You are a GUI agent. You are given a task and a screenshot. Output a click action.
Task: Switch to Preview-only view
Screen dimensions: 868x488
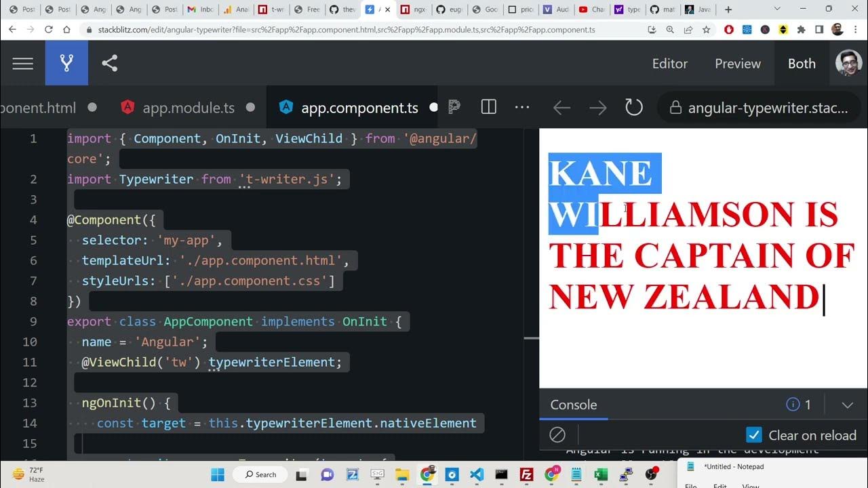[x=737, y=64]
